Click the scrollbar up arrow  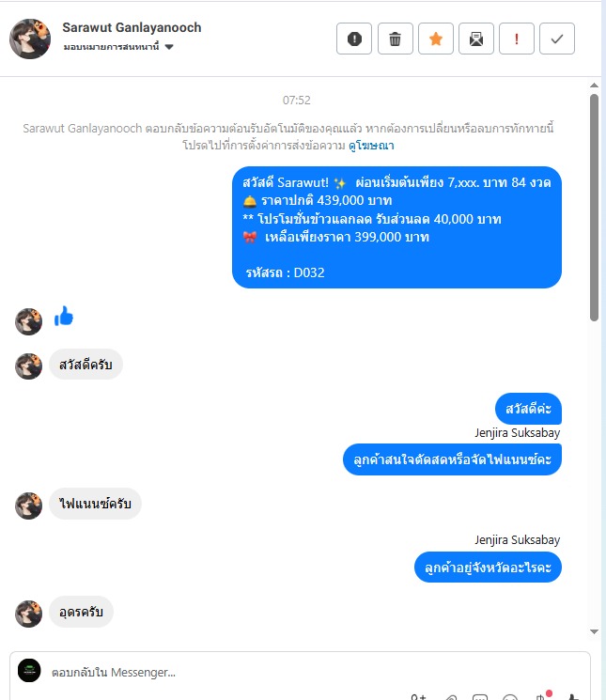[594, 86]
